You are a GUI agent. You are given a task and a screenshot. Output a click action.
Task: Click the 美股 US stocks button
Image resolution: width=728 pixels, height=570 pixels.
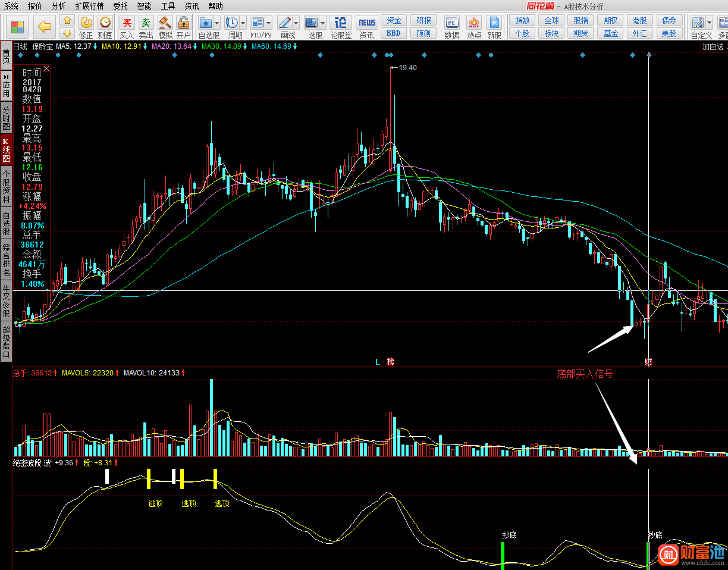pyautogui.click(x=670, y=33)
